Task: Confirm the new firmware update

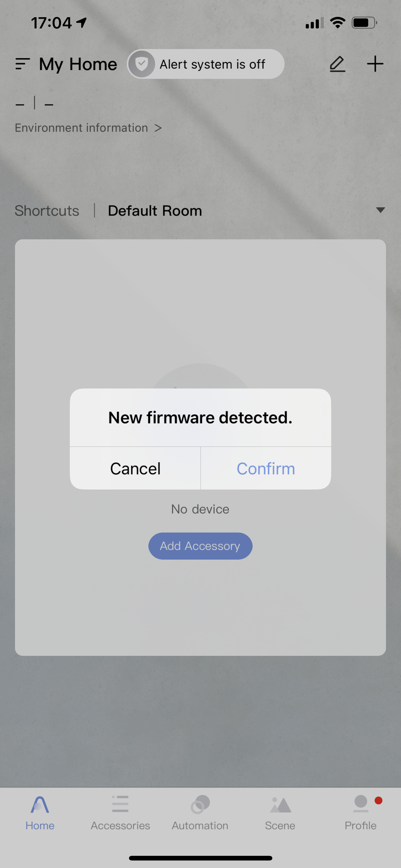Action: pyautogui.click(x=266, y=468)
